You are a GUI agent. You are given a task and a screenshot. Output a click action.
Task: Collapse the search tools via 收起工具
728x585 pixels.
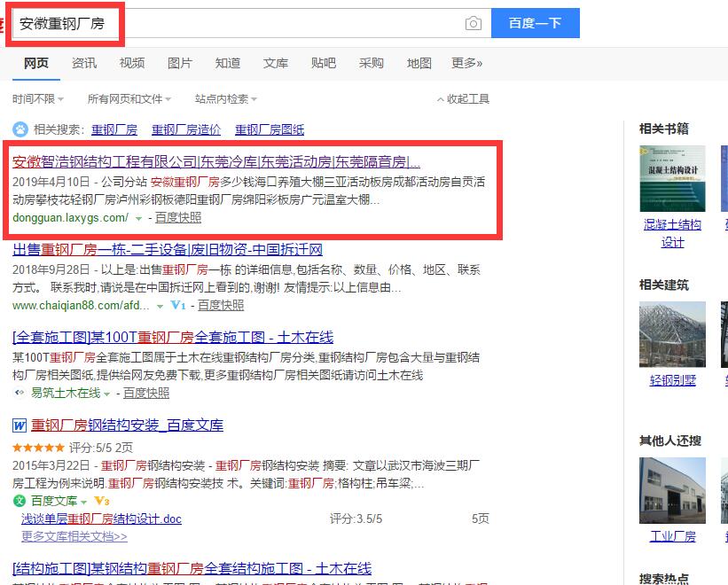(463, 98)
